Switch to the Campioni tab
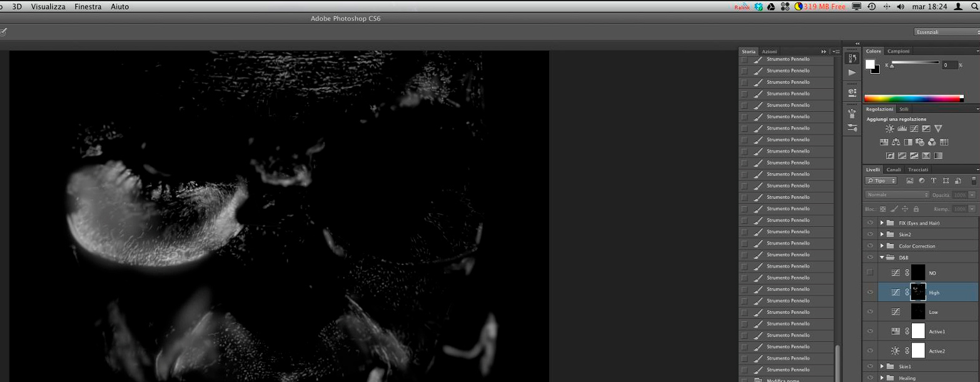This screenshot has height=382, width=980. point(898,51)
